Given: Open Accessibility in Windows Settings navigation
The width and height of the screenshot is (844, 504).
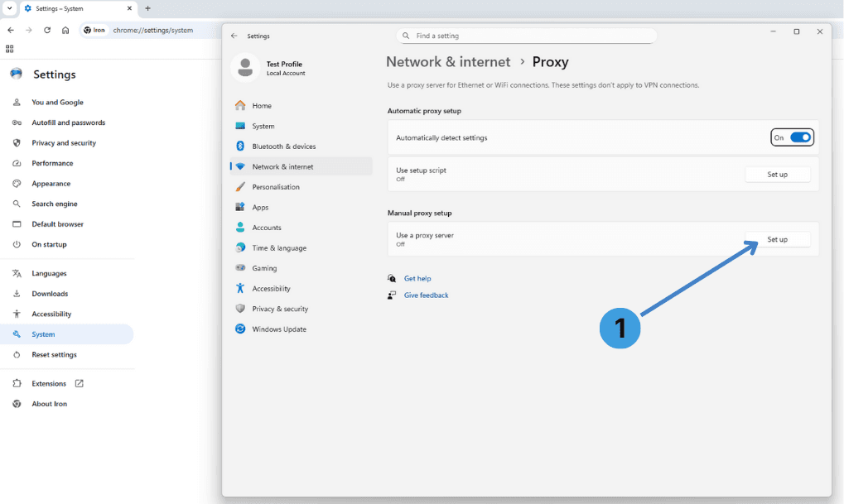Looking at the screenshot, I should [301, 289].
